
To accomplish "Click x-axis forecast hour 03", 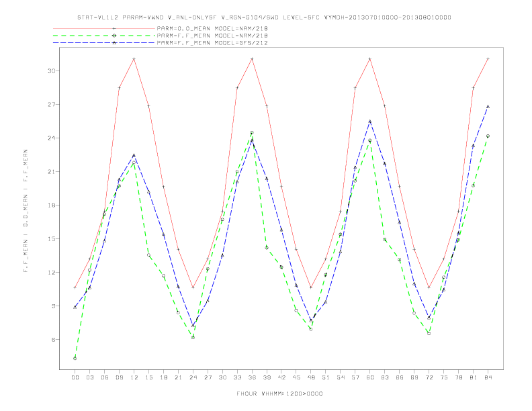I will (89, 377).
